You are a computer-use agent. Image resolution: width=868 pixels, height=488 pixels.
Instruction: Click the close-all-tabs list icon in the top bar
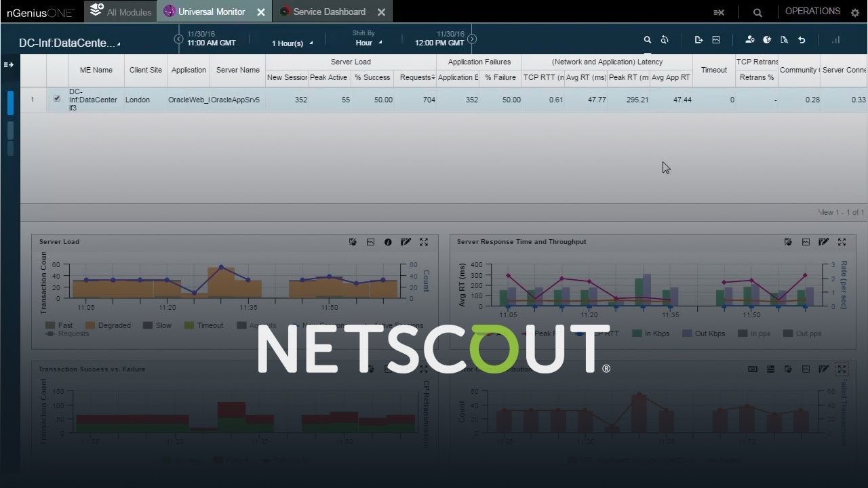click(719, 12)
